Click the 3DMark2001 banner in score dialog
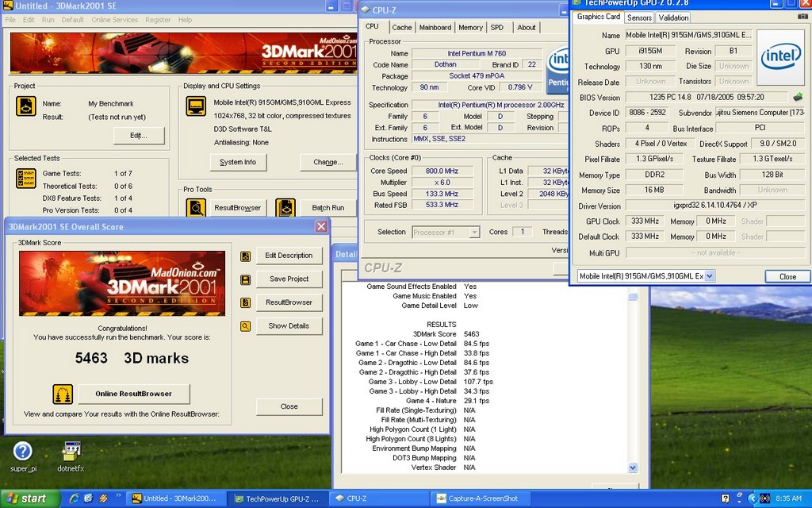 [x=121, y=283]
